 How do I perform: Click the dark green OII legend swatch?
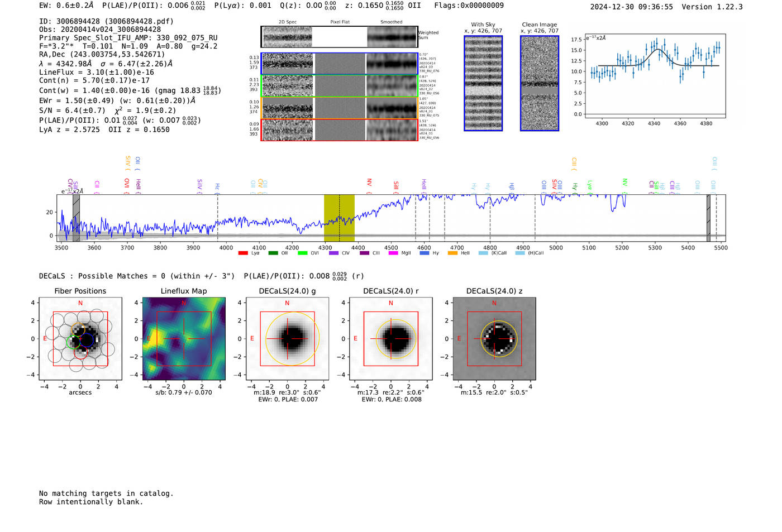(x=273, y=253)
